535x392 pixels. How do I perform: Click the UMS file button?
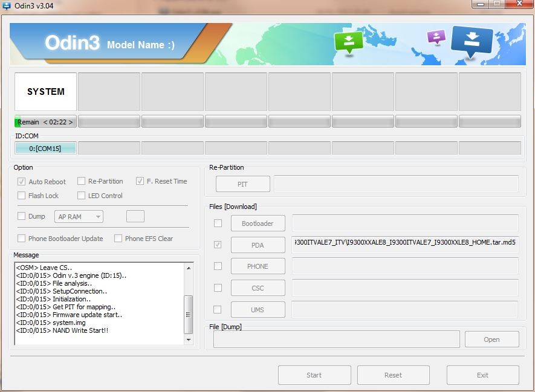pyautogui.click(x=258, y=309)
